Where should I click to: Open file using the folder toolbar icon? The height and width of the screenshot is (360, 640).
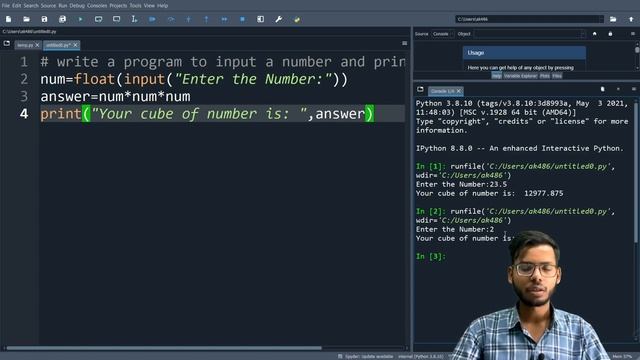point(26,19)
